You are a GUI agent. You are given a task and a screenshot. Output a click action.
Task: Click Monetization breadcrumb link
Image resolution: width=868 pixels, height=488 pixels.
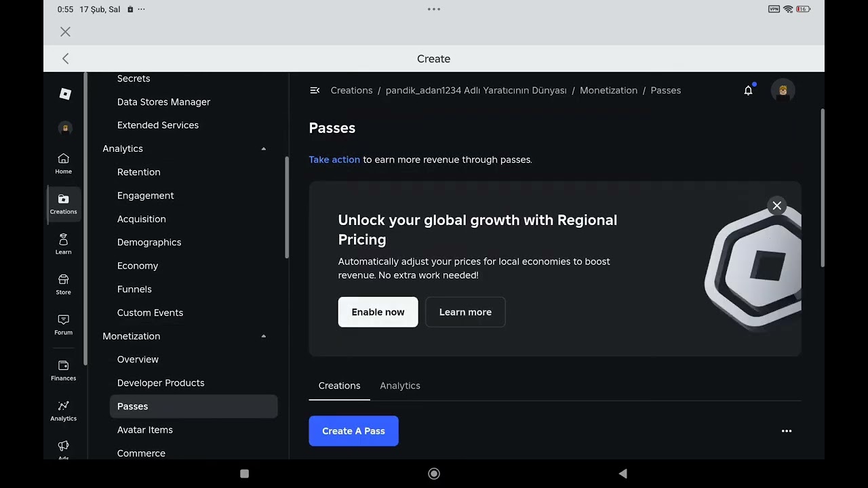[608, 90]
